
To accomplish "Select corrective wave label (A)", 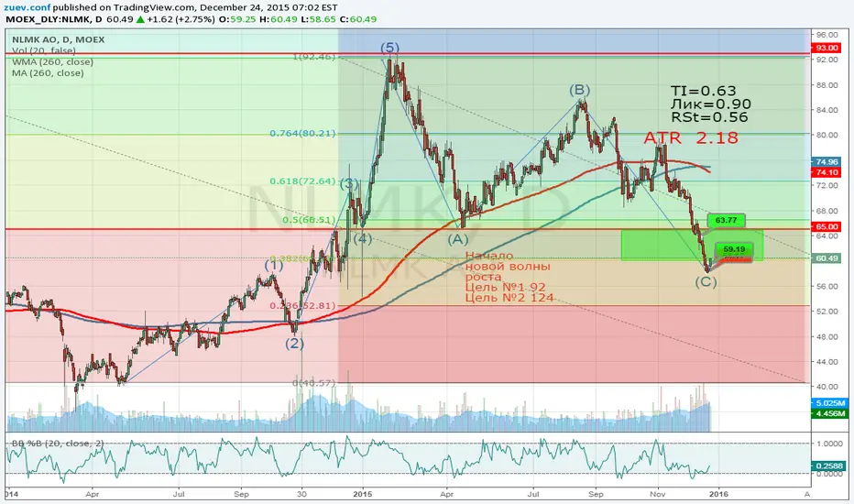I will coord(458,238).
